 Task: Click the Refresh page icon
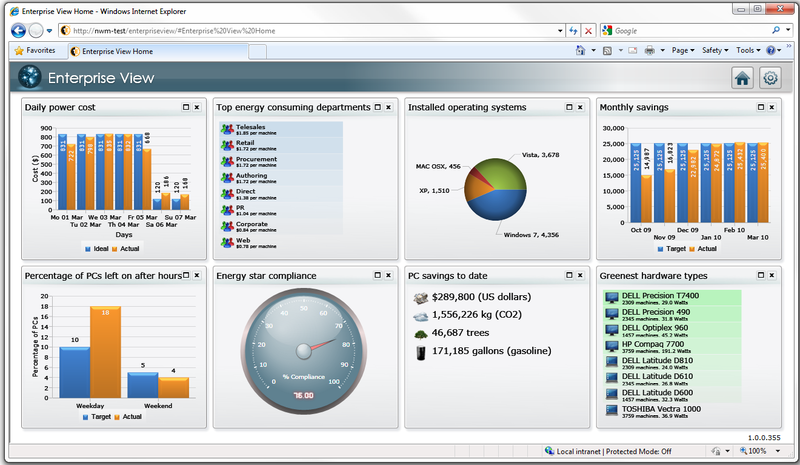coord(571,31)
